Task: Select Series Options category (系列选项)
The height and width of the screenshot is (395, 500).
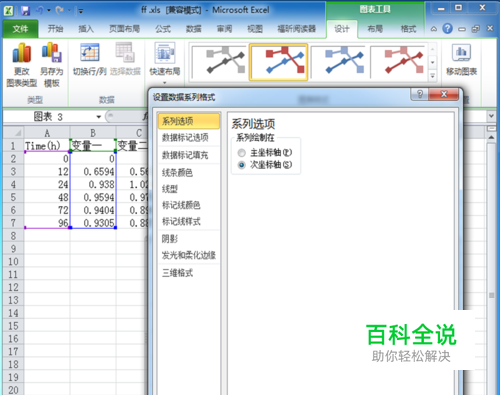Action: 189,121
